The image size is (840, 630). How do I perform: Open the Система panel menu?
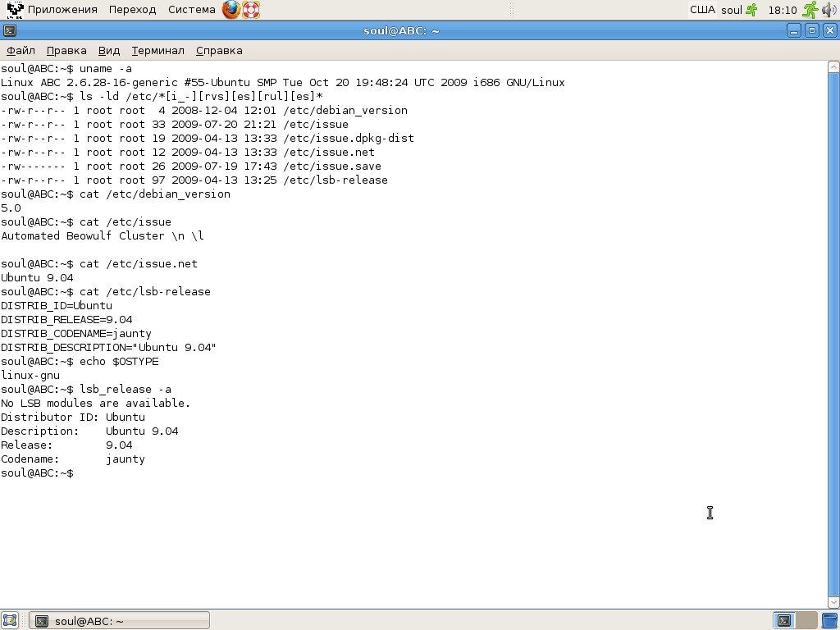pyautogui.click(x=192, y=10)
